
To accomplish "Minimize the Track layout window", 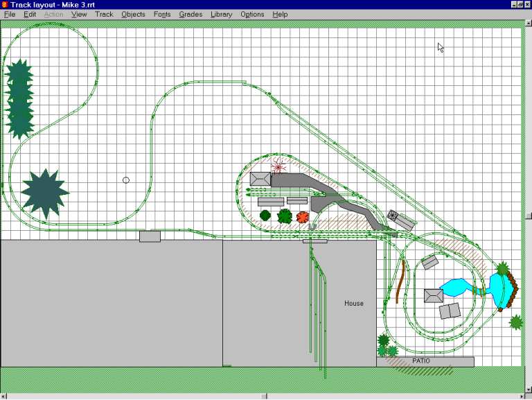I will (515, 4).
